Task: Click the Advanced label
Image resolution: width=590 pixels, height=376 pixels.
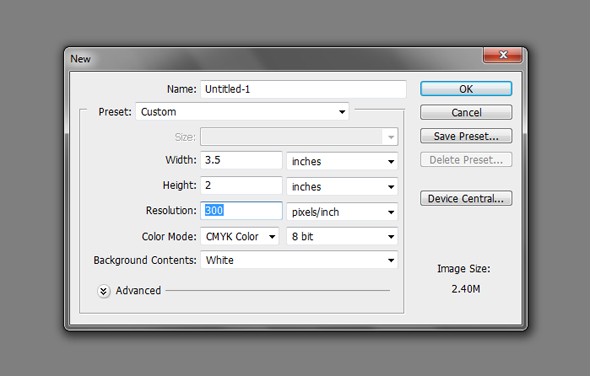Action: [x=138, y=291]
